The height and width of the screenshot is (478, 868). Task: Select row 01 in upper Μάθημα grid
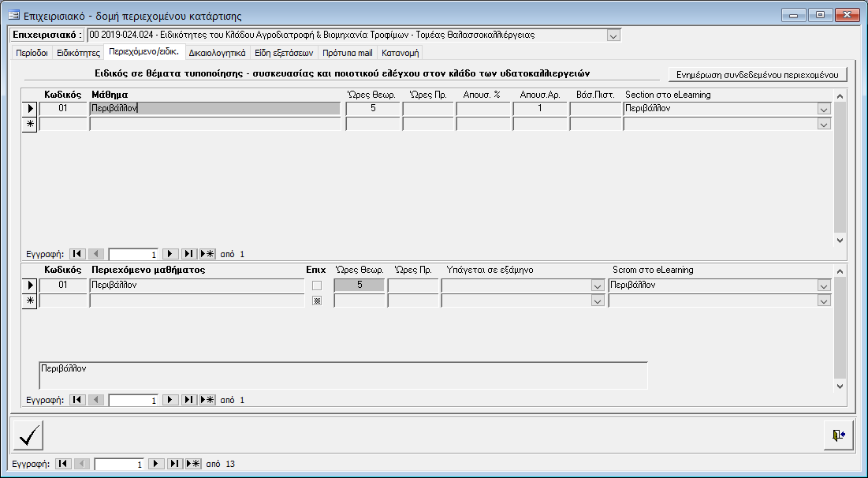[x=29, y=109]
